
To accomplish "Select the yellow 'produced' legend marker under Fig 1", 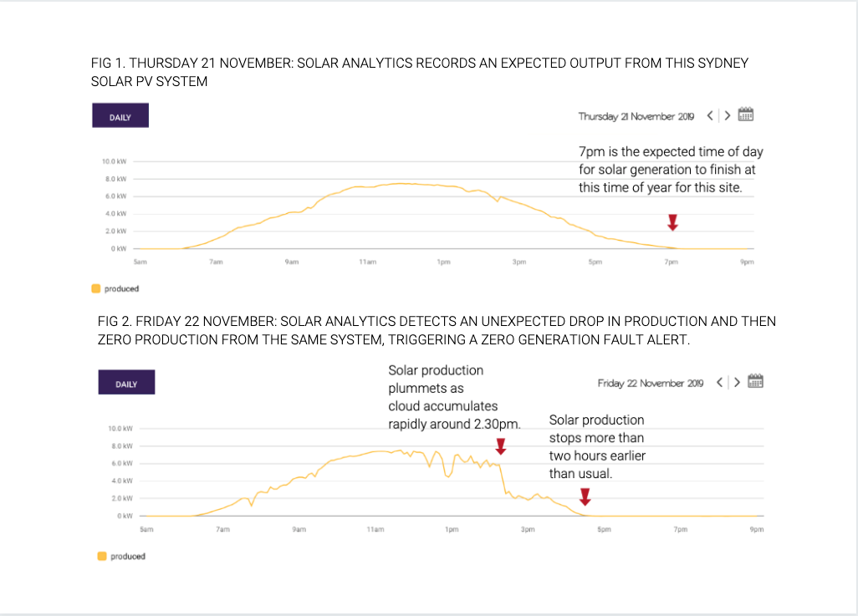I will click(94, 287).
